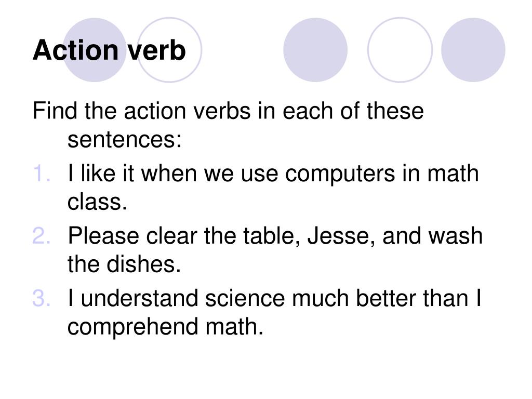Click list number 2 marker
The width and height of the screenshot is (532, 399).
pyautogui.click(x=42, y=236)
